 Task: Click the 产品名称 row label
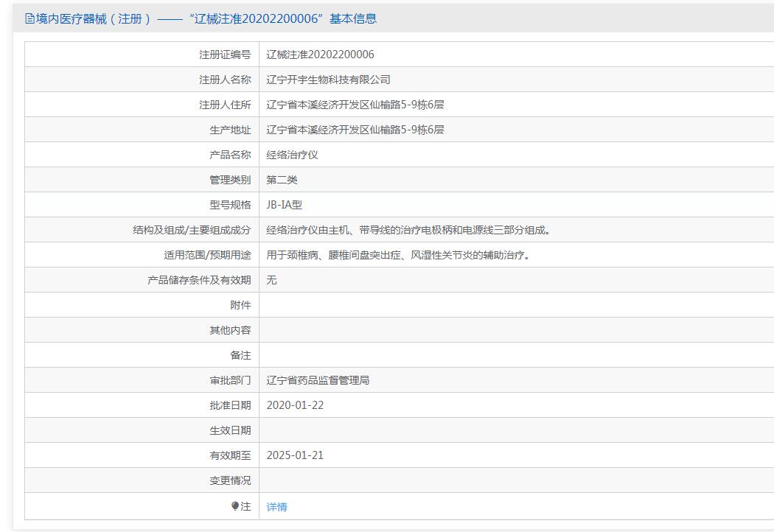pos(230,155)
